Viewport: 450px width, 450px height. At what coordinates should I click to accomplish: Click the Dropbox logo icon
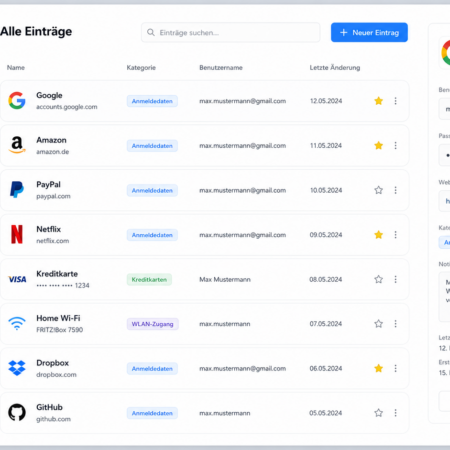[x=17, y=368]
